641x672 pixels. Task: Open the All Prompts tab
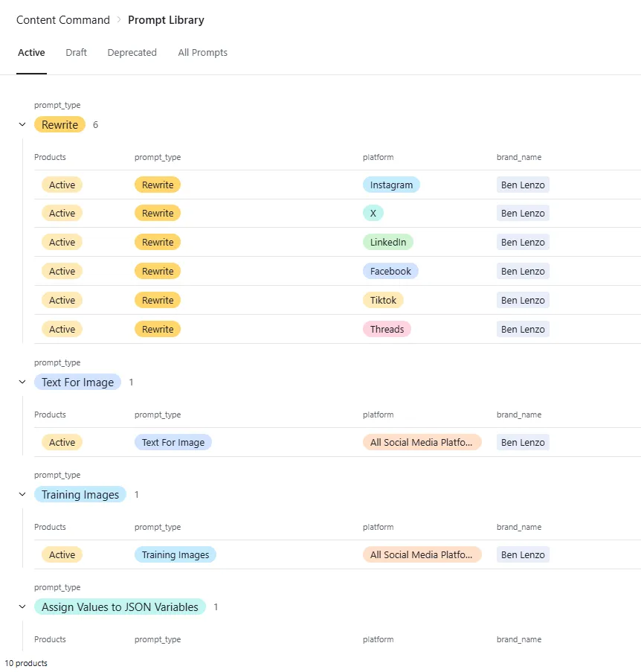(202, 52)
